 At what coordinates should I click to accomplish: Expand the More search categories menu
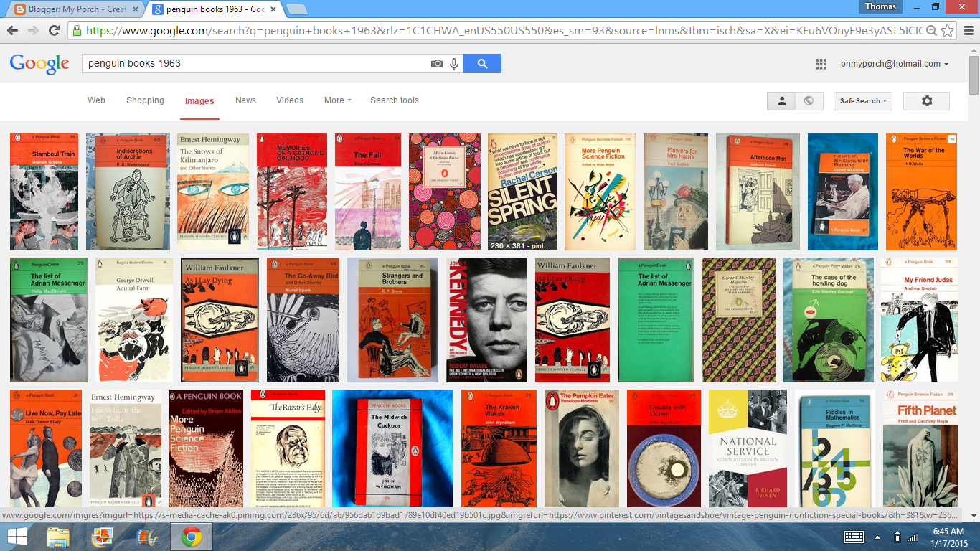coord(337,100)
